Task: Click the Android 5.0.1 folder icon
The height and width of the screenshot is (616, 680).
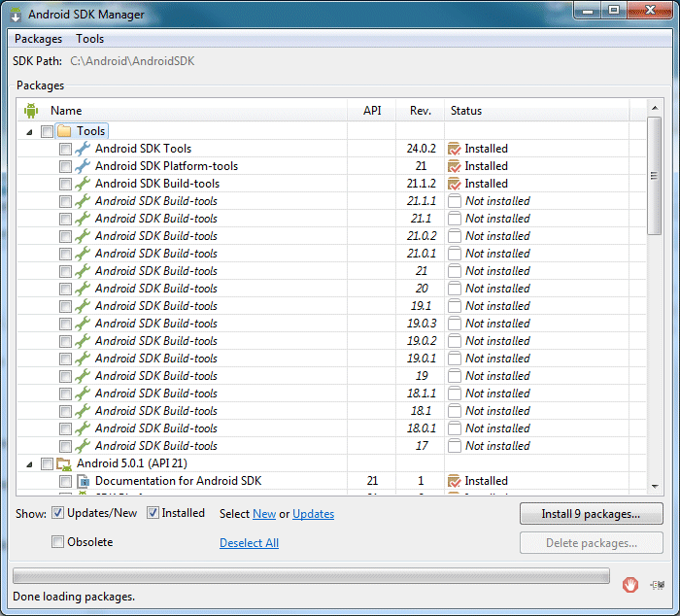Action: (x=64, y=463)
